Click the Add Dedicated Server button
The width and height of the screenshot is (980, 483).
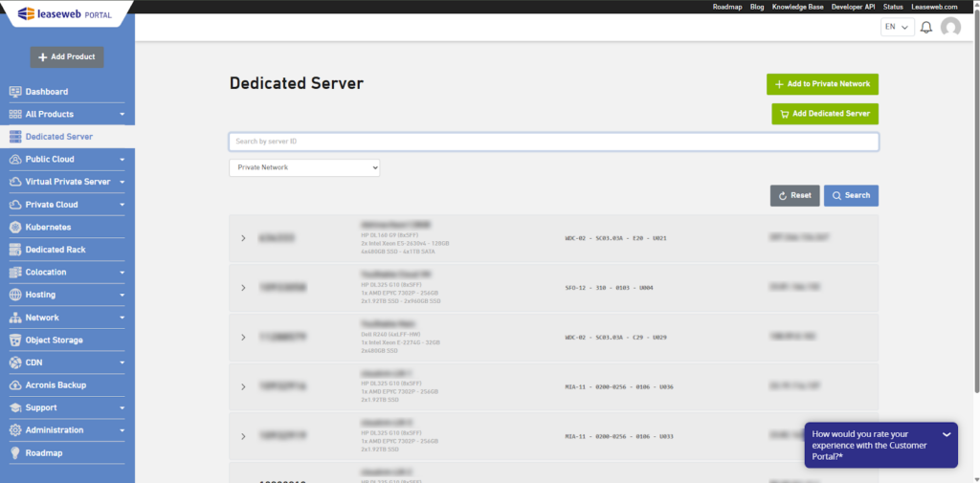coord(825,114)
